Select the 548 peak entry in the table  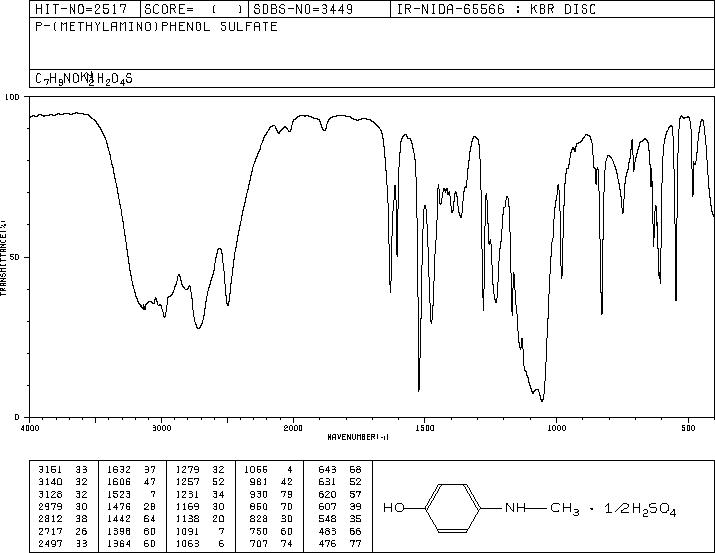point(340,519)
